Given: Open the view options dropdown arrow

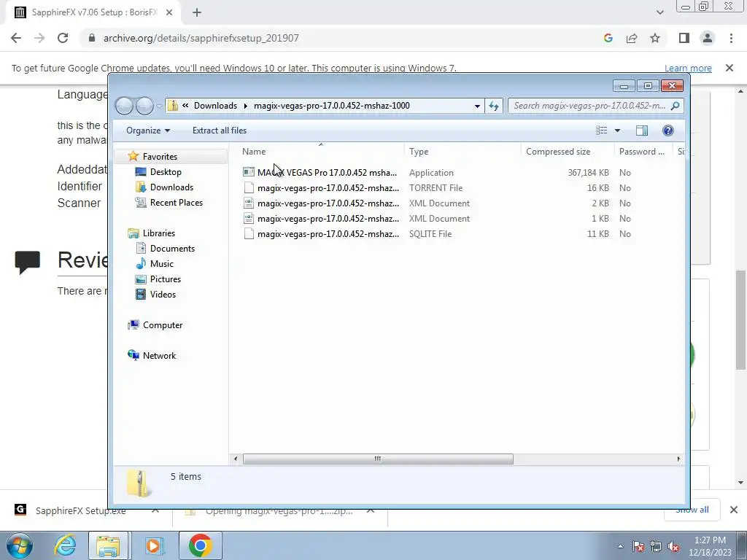Looking at the screenshot, I should pos(617,131).
